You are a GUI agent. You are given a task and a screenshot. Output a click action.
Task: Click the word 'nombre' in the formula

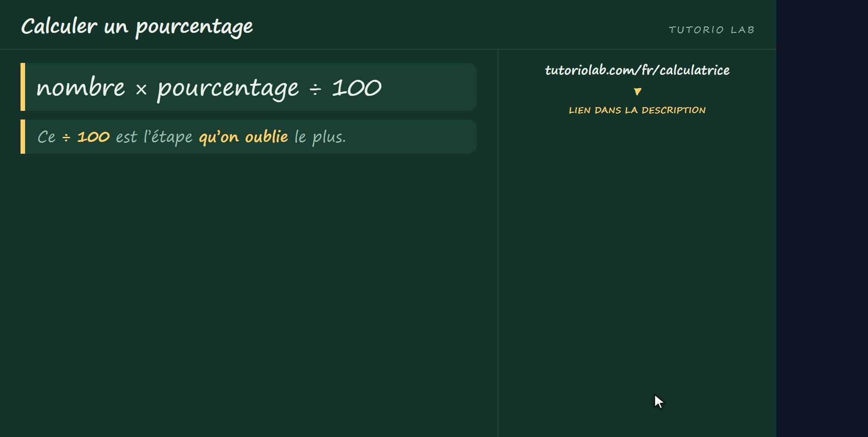[80, 87]
